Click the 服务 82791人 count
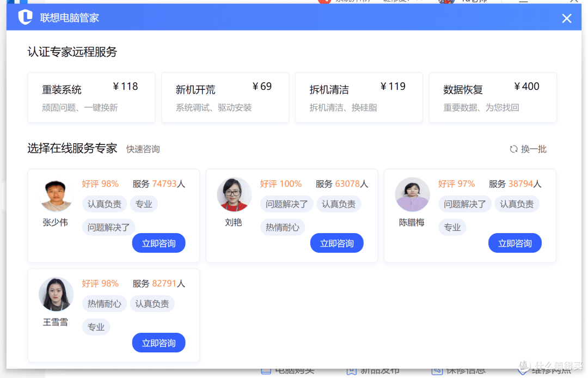The height and width of the screenshot is (378, 588). tap(158, 283)
